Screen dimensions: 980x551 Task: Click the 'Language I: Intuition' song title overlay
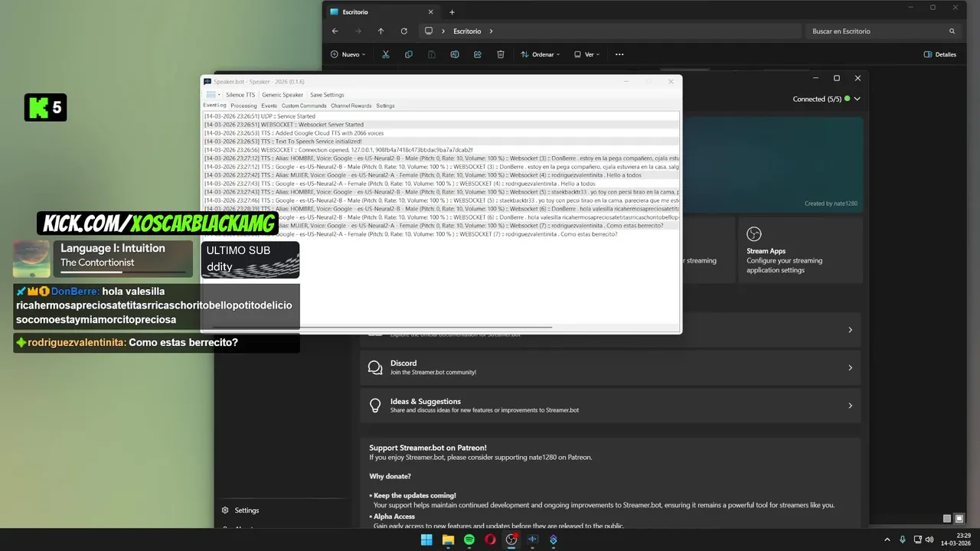pos(113,248)
